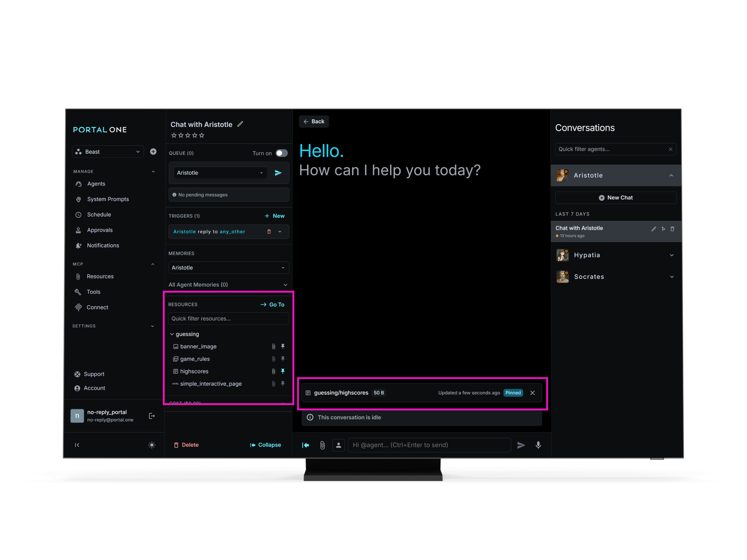
Task: Click the paperclip attach icon in chat bar
Action: (322, 445)
